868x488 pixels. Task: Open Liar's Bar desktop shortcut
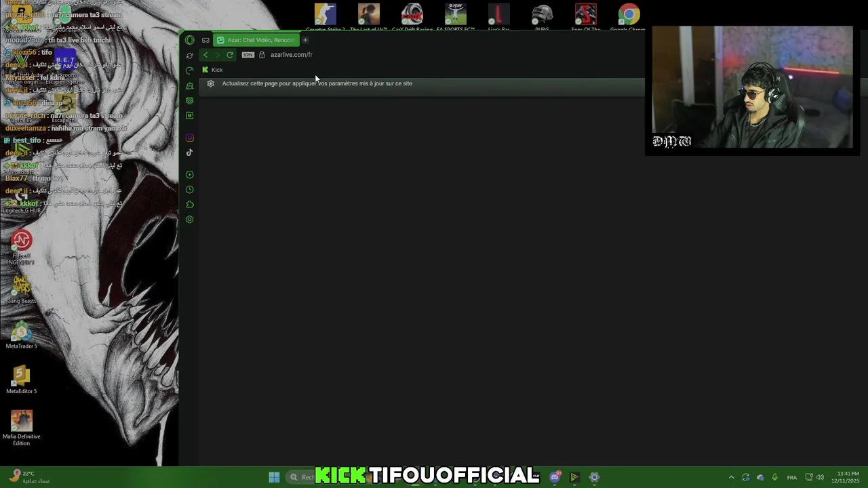coord(498,17)
